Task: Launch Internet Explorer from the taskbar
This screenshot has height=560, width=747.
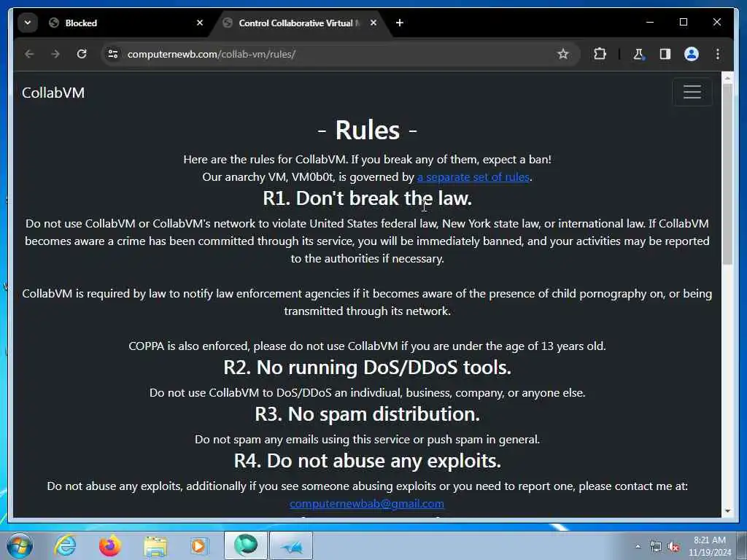Action: [x=65, y=545]
